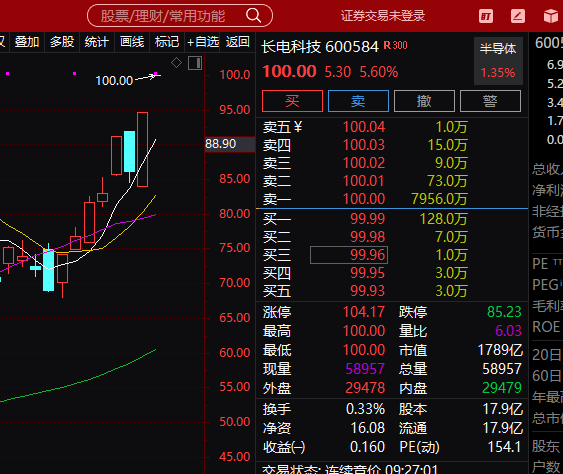Screen dimensions: 563x474
Task: Click the diamond icon above the chart
Action: (176, 62)
